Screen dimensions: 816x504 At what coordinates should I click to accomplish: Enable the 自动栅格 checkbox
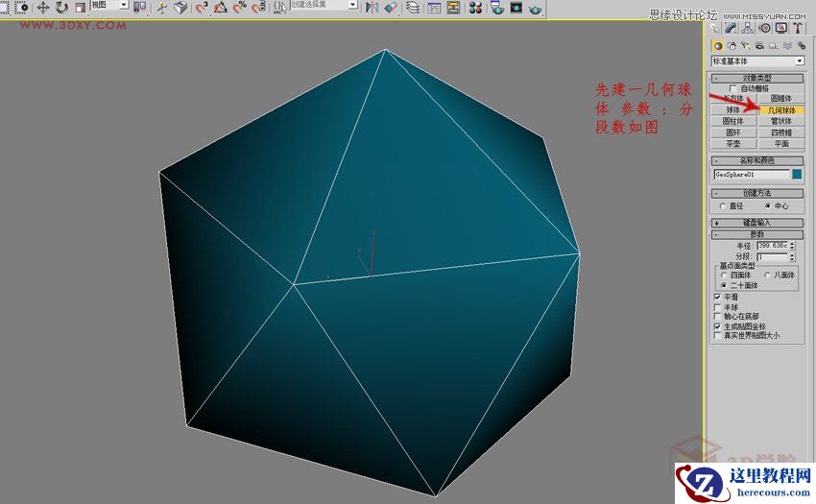coord(732,88)
